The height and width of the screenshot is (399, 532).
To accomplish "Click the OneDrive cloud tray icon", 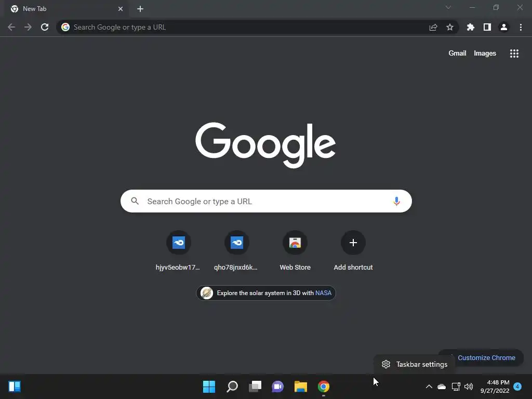I will [442, 387].
